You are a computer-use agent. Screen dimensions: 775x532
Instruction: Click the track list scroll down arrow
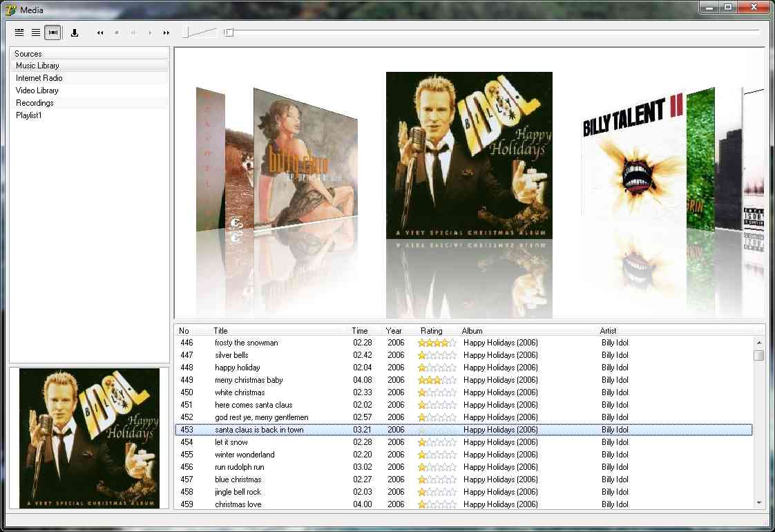pyautogui.click(x=758, y=503)
